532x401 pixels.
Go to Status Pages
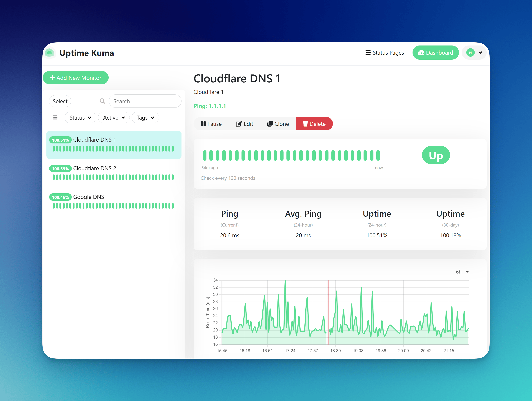pyautogui.click(x=385, y=53)
